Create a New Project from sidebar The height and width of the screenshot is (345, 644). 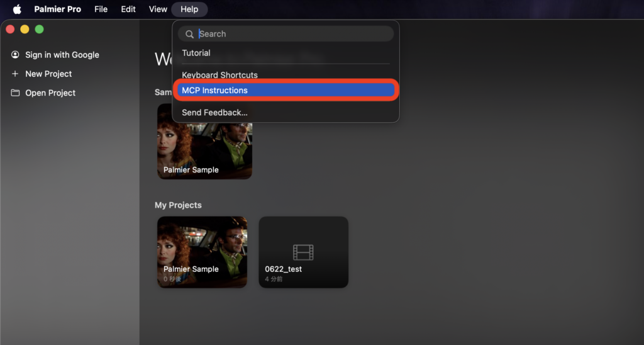48,74
